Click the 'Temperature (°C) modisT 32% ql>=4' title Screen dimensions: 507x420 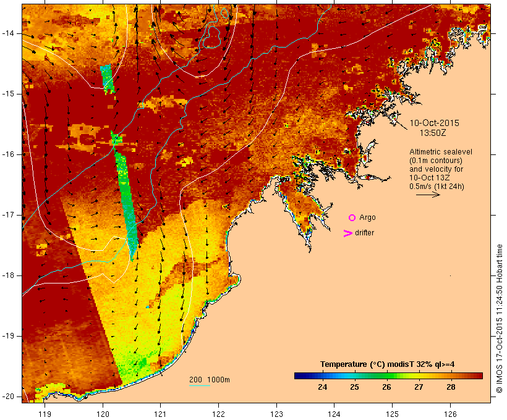tap(388, 364)
